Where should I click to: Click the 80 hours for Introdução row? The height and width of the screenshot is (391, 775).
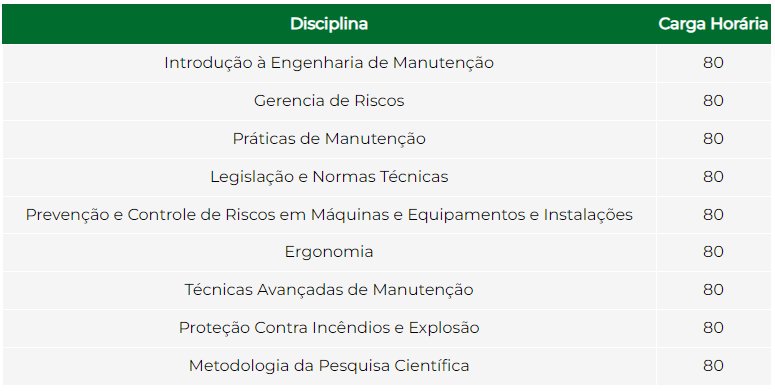pyautogui.click(x=713, y=63)
